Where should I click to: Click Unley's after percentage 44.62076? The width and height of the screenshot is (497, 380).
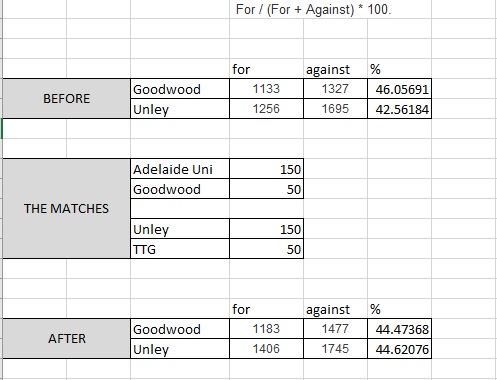coord(399,349)
